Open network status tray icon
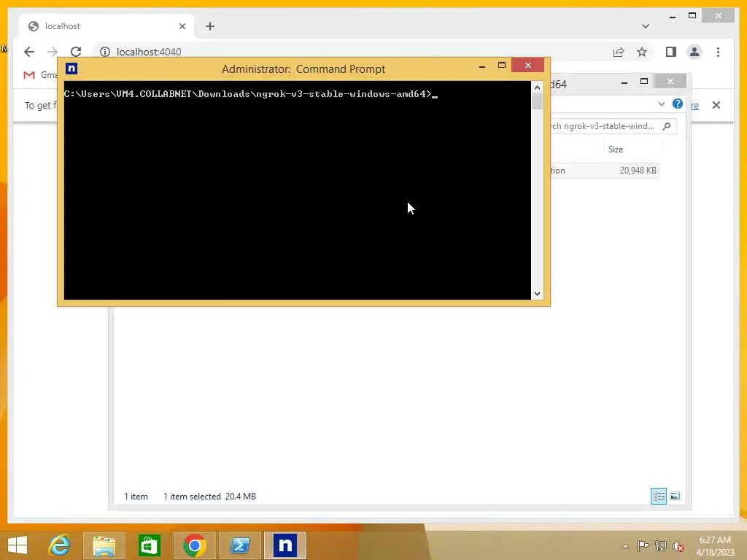 coord(661,545)
